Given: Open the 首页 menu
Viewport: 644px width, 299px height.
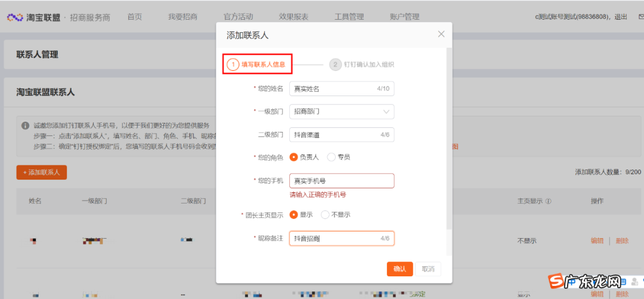Looking at the screenshot, I should tap(135, 17).
